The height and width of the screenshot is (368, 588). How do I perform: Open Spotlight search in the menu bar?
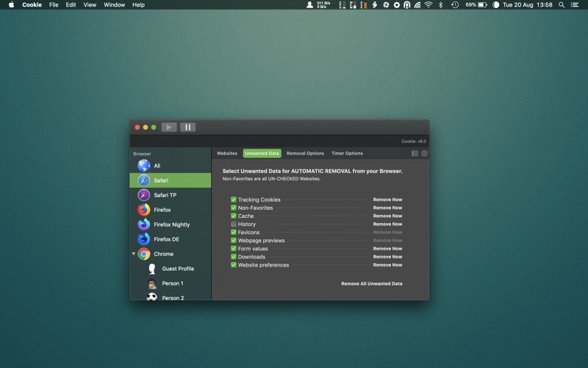click(562, 4)
